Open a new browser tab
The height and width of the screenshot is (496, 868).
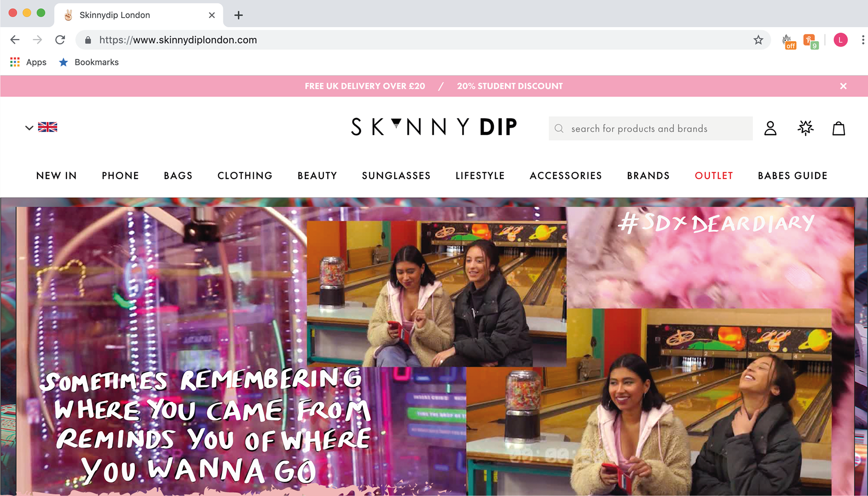click(x=238, y=15)
